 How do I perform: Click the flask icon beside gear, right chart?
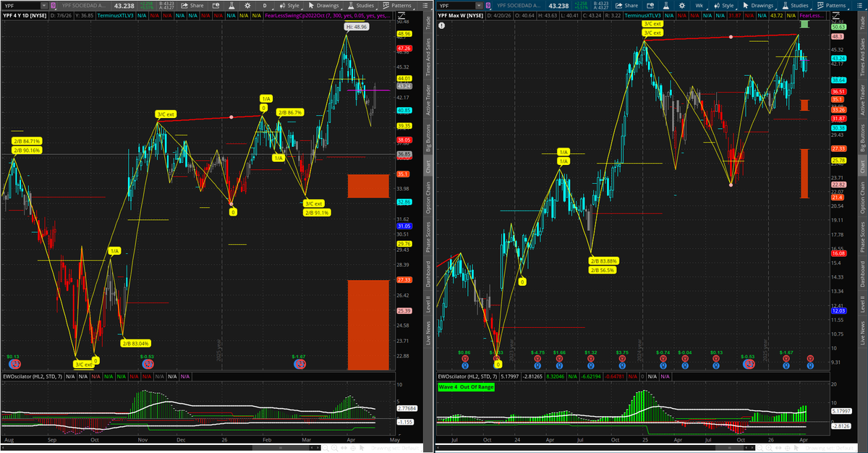coord(666,6)
